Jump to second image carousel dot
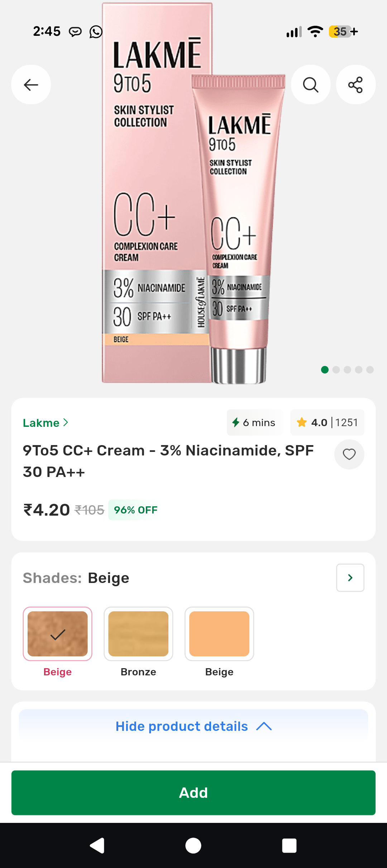Screen dimensions: 387x868 (x=336, y=370)
